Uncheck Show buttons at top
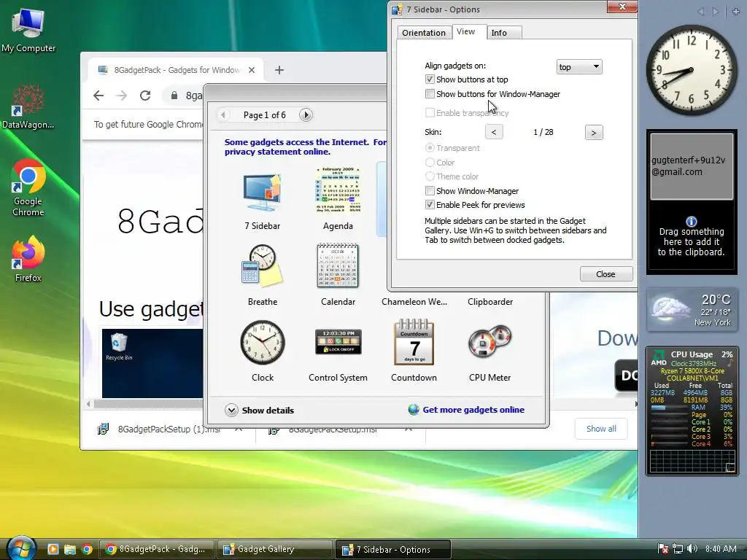The image size is (747, 560). (430, 79)
